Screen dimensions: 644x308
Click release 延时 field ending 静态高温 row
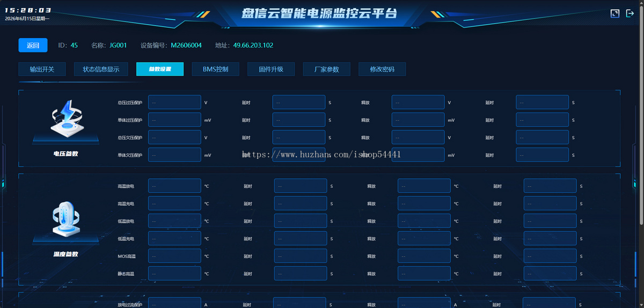click(x=550, y=273)
